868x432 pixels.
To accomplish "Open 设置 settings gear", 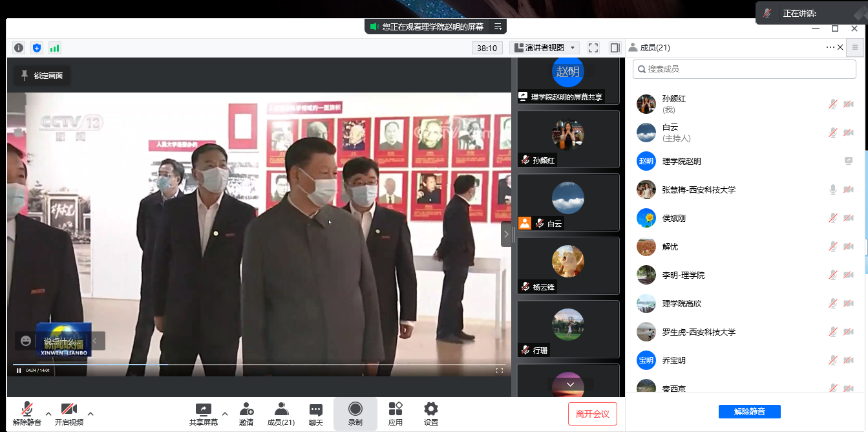I will pos(431,414).
